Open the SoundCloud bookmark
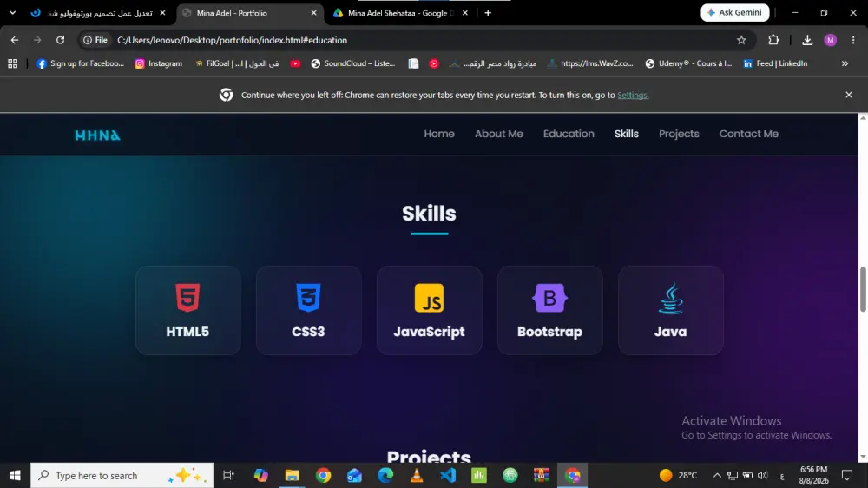Viewport: 868px width, 488px height. pyautogui.click(x=353, y=63)
